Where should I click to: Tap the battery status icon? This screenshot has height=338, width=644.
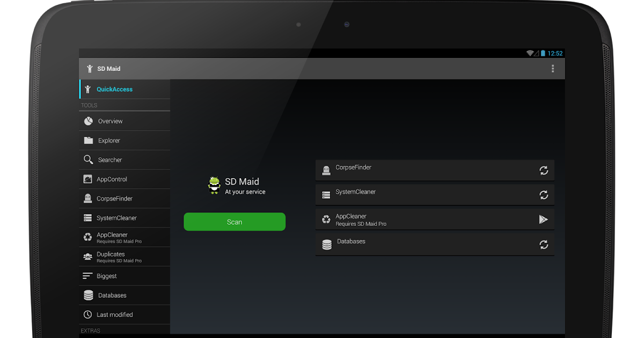point(543,53)
